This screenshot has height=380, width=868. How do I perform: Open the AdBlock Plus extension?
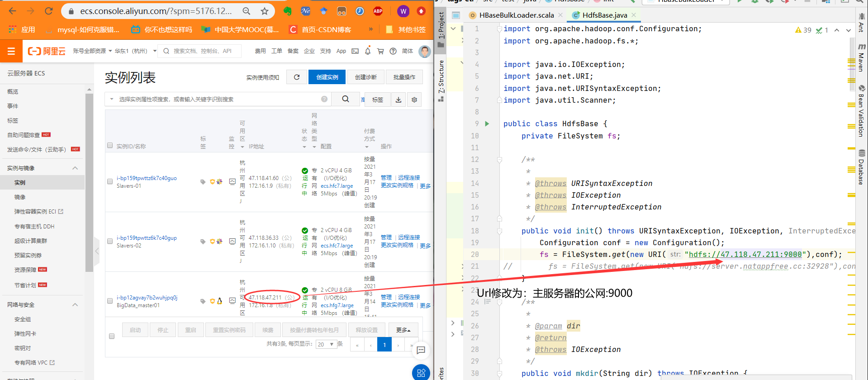(x=378, y=11)
